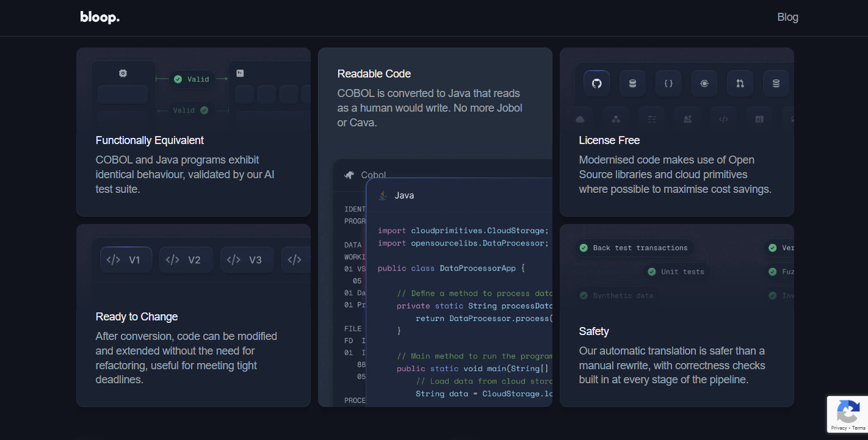Select the pull request icon tile
This screenshot has width=868, height=440.
click(740, 84)
